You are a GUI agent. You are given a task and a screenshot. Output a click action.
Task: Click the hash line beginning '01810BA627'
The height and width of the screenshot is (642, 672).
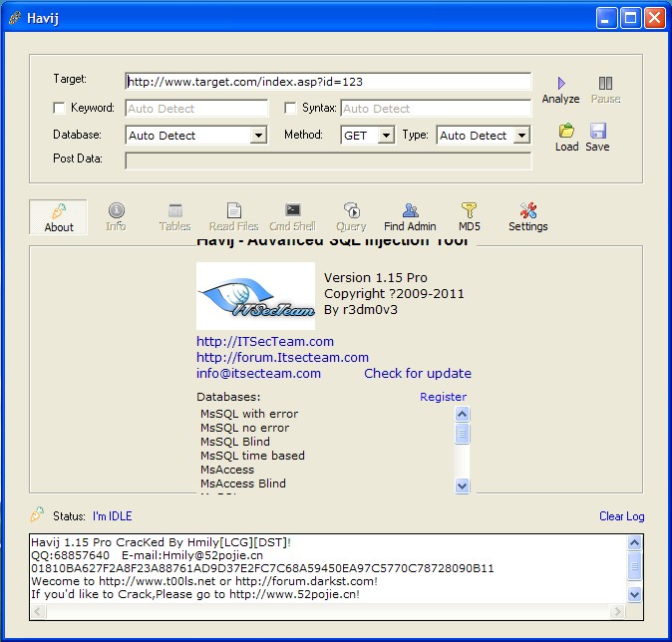[x=262, y=568]
